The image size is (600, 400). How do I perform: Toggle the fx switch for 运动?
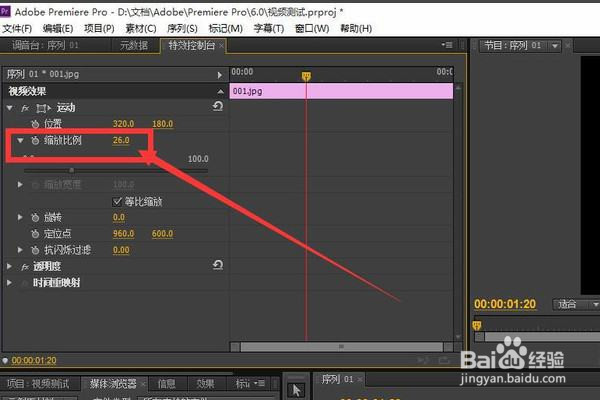[x=25, y=108]
